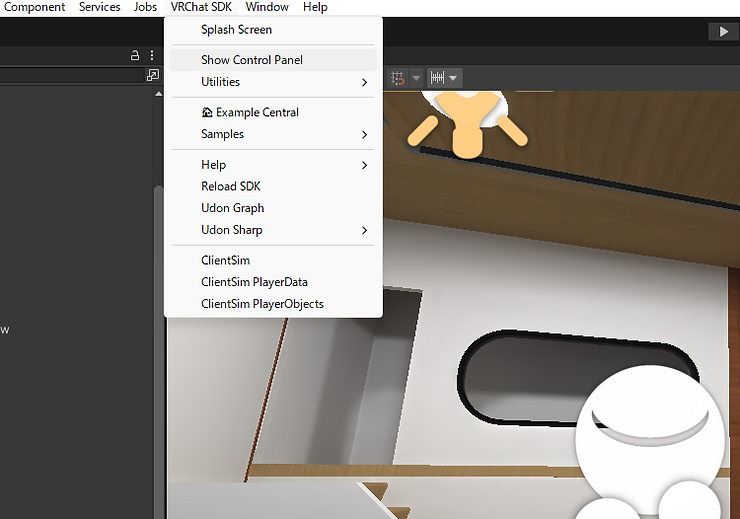The image size is (740, 519).
Task: Expand the Samples submenu
Action: 273,134
